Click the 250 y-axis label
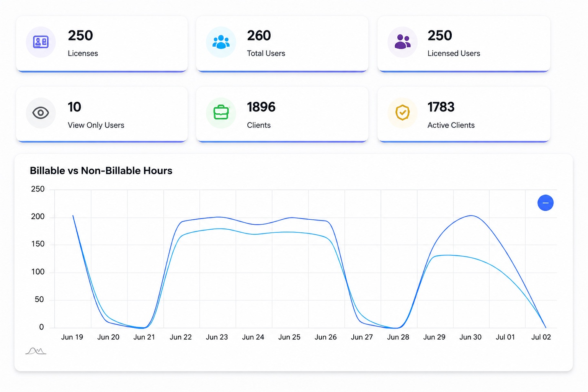 click(38, 189)
